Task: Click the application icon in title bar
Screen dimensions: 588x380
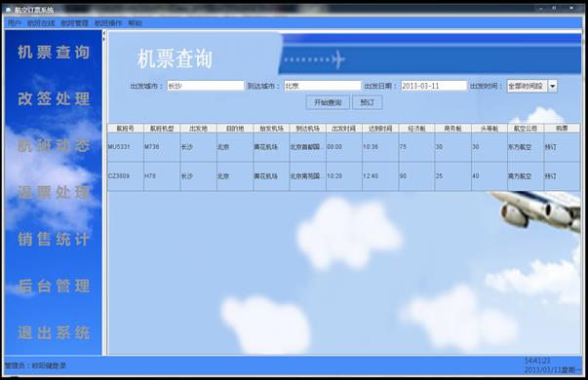Action: click(x=9, y=10)
